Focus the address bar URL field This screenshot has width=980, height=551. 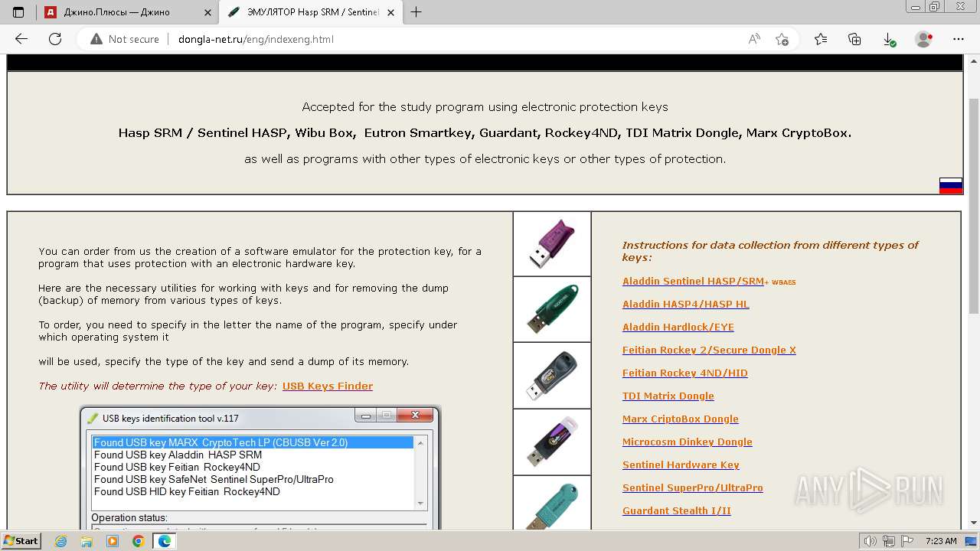[x=456, y=39]
